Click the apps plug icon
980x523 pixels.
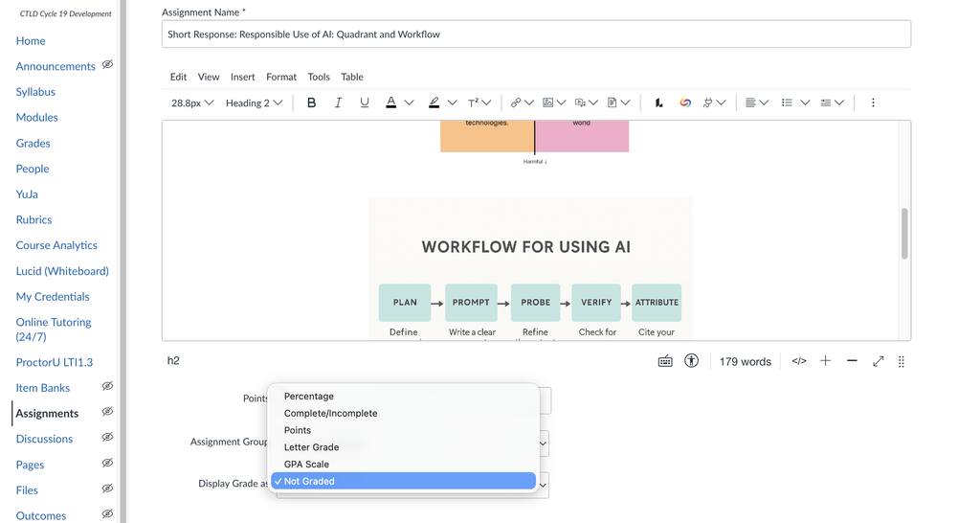coord(707,102)
